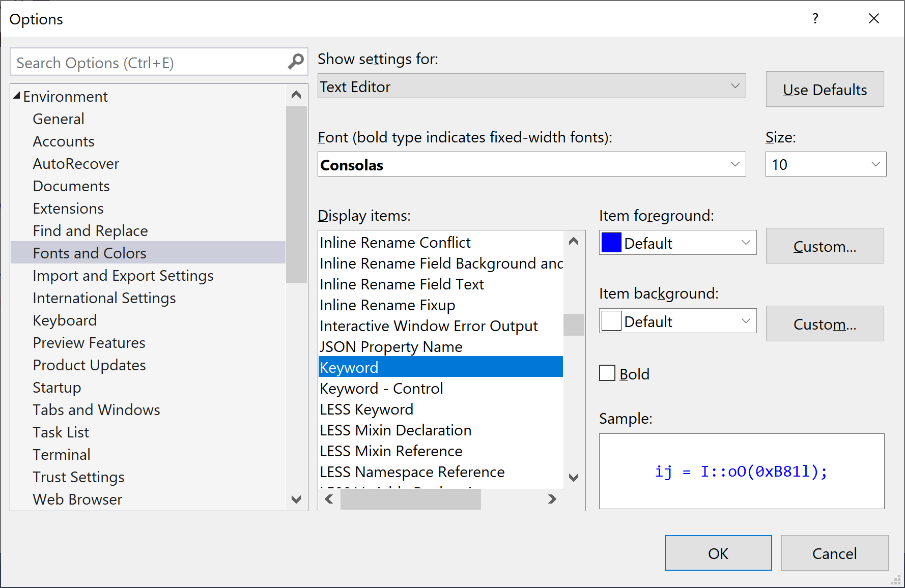905x588 pixels.
Task: Click Custom button for item background
Action: (825, 324)
